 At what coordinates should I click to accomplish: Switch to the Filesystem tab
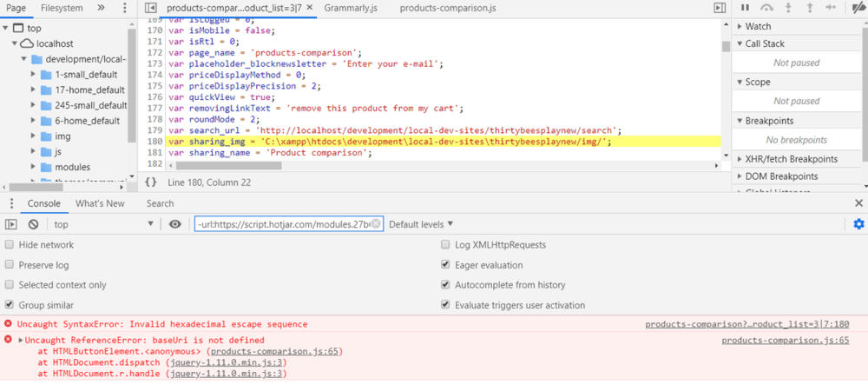pyautogui.click(x=62, y=8)
